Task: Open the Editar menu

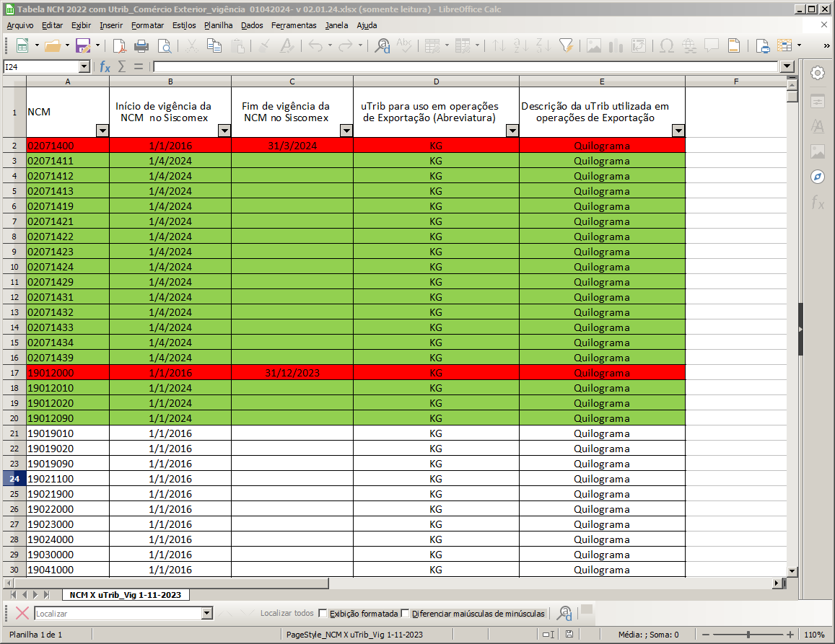Action: point(52,25)
